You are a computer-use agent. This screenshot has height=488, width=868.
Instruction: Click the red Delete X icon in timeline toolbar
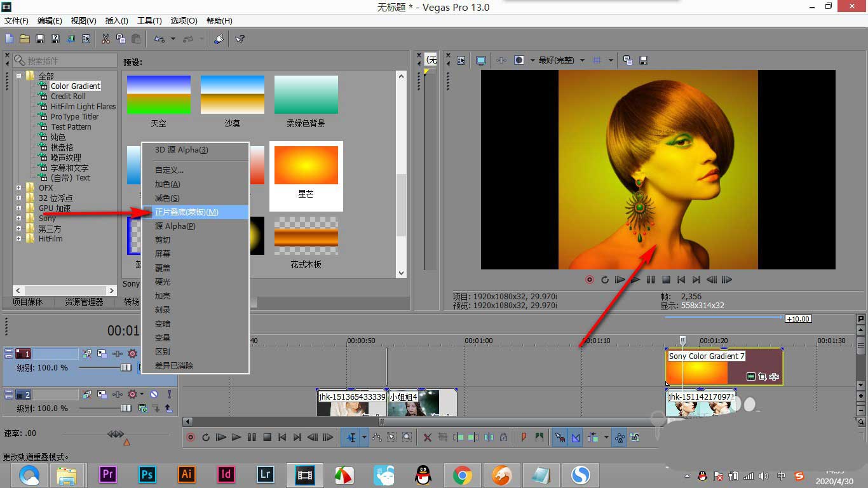pyautogui.click(x=427, y=437)
